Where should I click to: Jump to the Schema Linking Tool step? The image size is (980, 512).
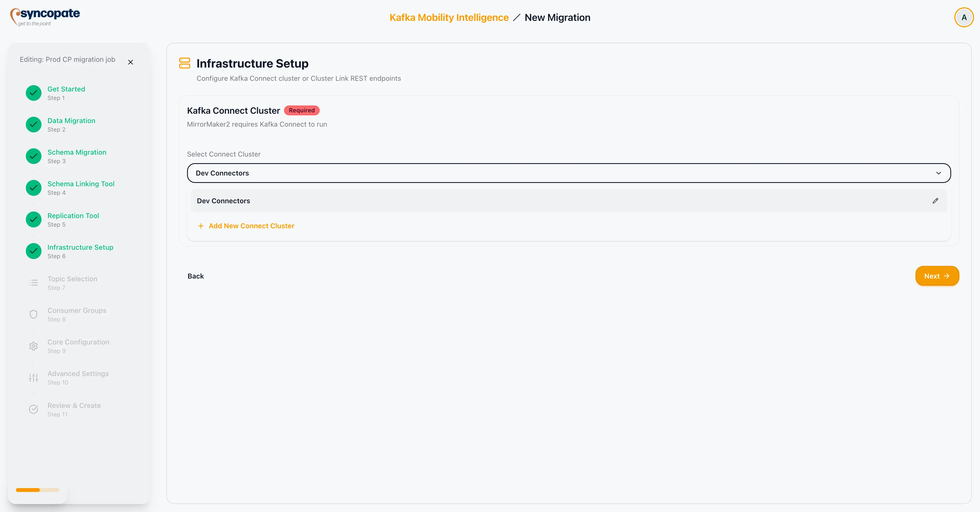point(81,184)
